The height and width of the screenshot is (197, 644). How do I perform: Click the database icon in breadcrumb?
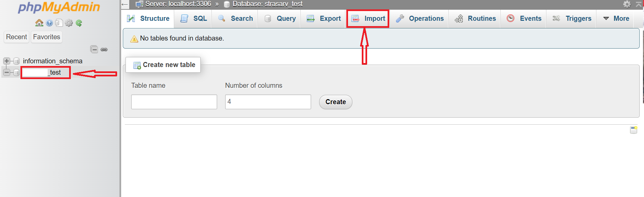tap(227, 4)
